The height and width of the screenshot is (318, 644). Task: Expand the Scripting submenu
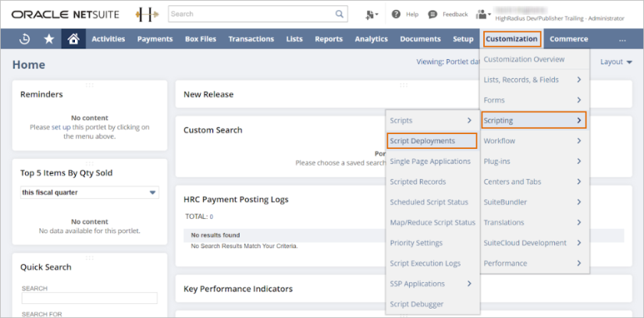(x=534, y=120)
